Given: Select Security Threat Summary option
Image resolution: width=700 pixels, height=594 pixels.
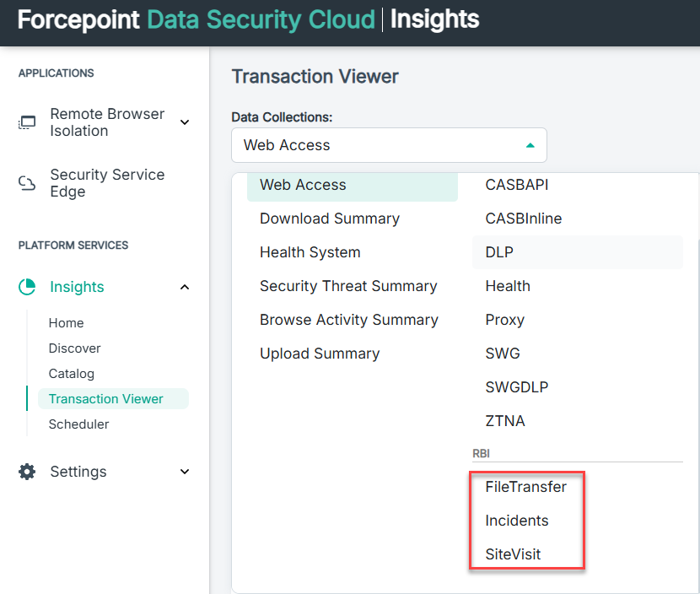Looking at the screenshot, I should click(x=348, y=286).
